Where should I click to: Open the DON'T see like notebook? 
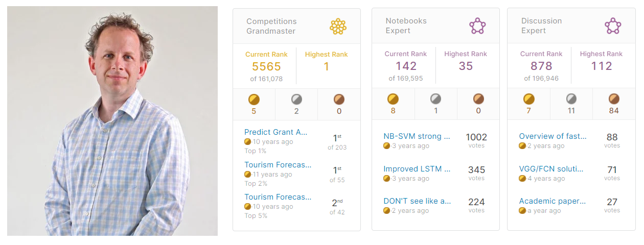tap(417, 201)
